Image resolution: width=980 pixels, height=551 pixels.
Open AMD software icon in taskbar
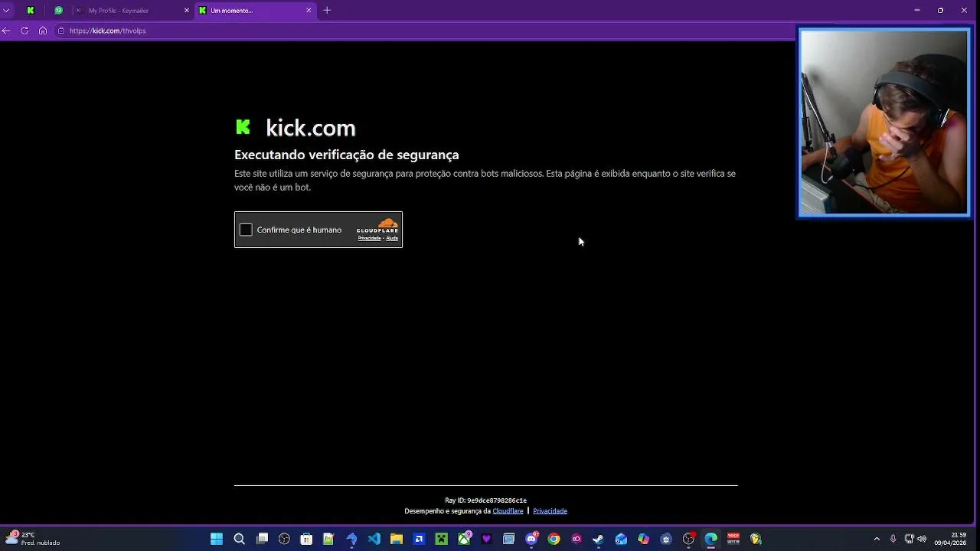click(419, 539)
